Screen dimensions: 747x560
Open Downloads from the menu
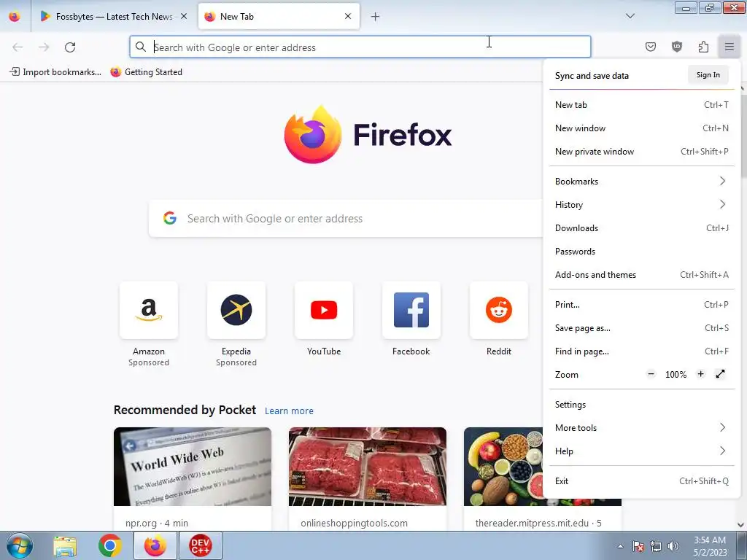coord(642,228)
